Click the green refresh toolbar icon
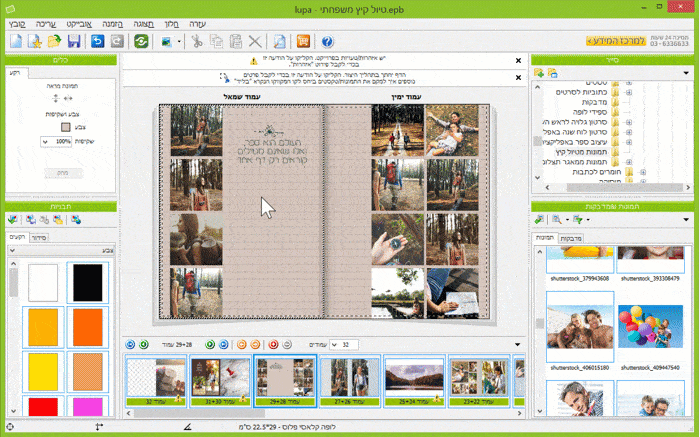 [x=140, y=41]
